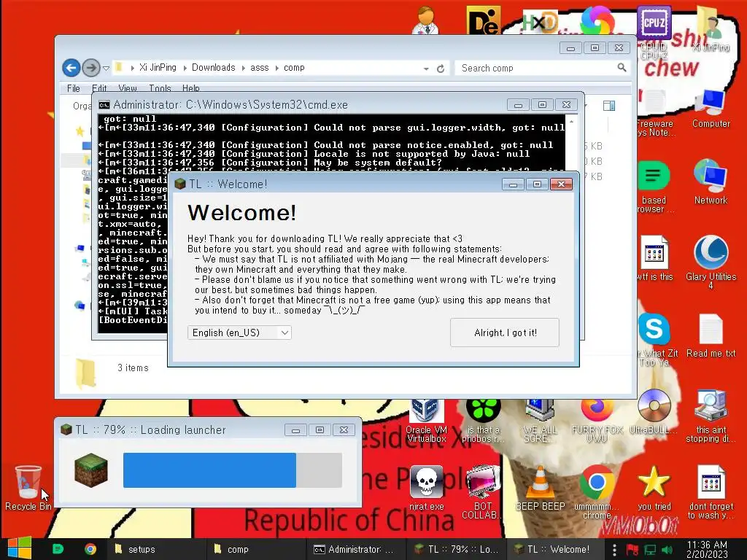This screenshot has width=747, height=560.
Task: Select asss in the address breadcrumb
Action: [260, 68]
